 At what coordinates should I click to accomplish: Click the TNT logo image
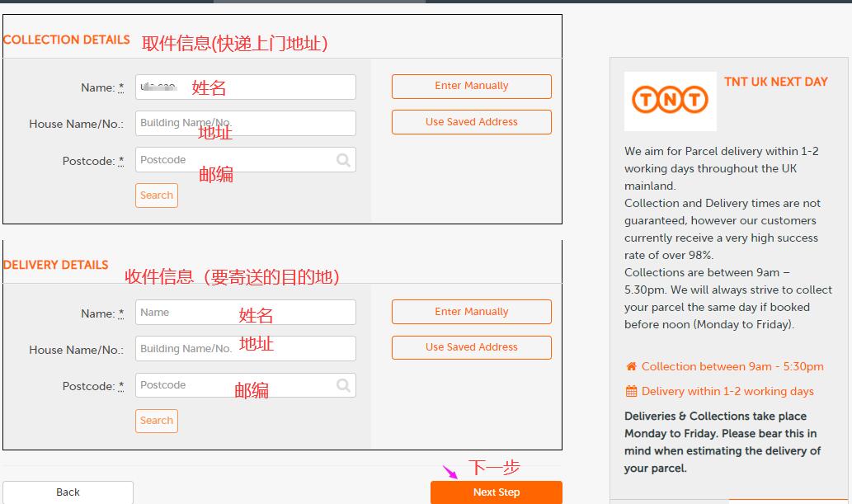670,101
